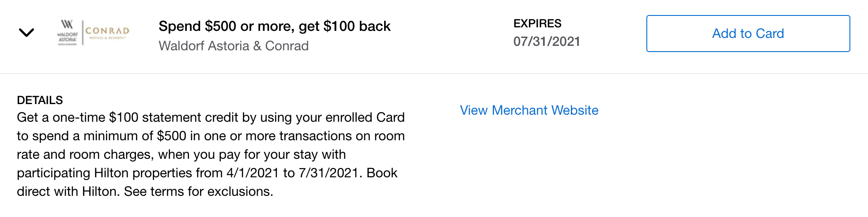
Task: Click the "See terms for exclusions." sentence
Action: tap(198, 191)
